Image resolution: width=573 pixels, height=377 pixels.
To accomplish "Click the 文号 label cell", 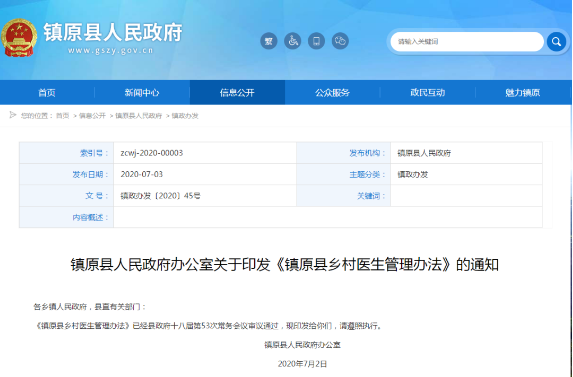I will (x=67, y=196).
